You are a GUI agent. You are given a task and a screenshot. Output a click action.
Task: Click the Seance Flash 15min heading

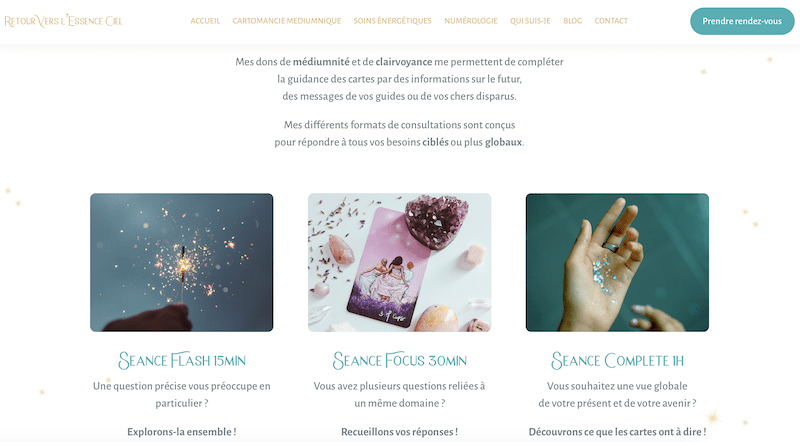(x=182, y=360)
